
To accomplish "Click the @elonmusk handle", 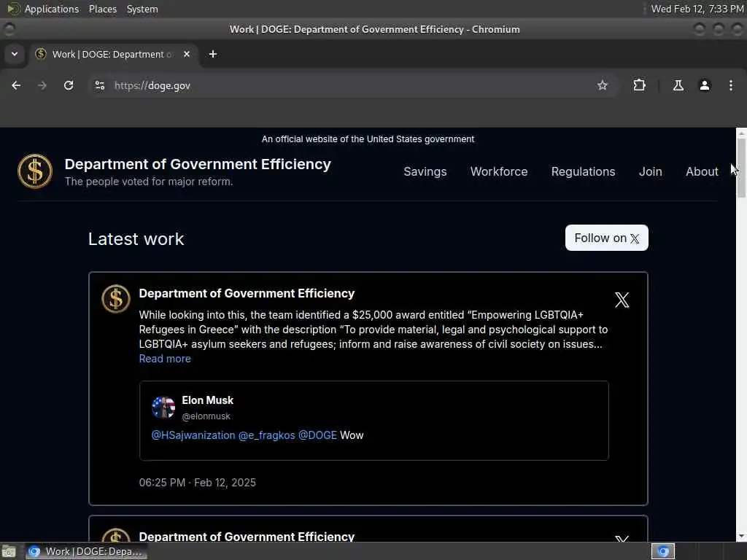I will (206, 416).
